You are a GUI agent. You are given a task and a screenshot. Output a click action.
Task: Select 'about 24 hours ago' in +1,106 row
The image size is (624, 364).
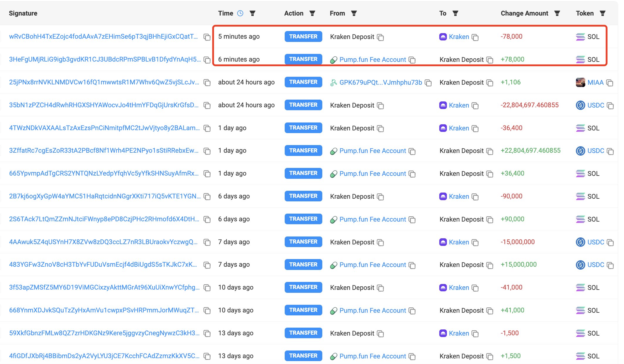tap(246, 82)
